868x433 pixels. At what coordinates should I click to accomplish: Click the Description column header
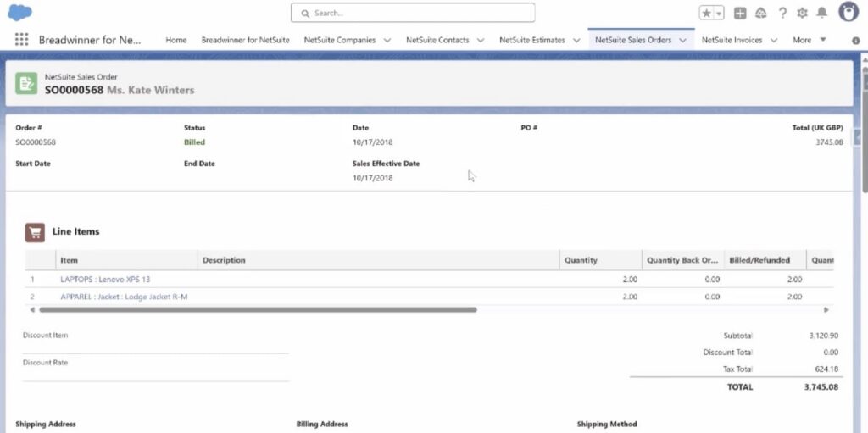[x=378, y=259]
